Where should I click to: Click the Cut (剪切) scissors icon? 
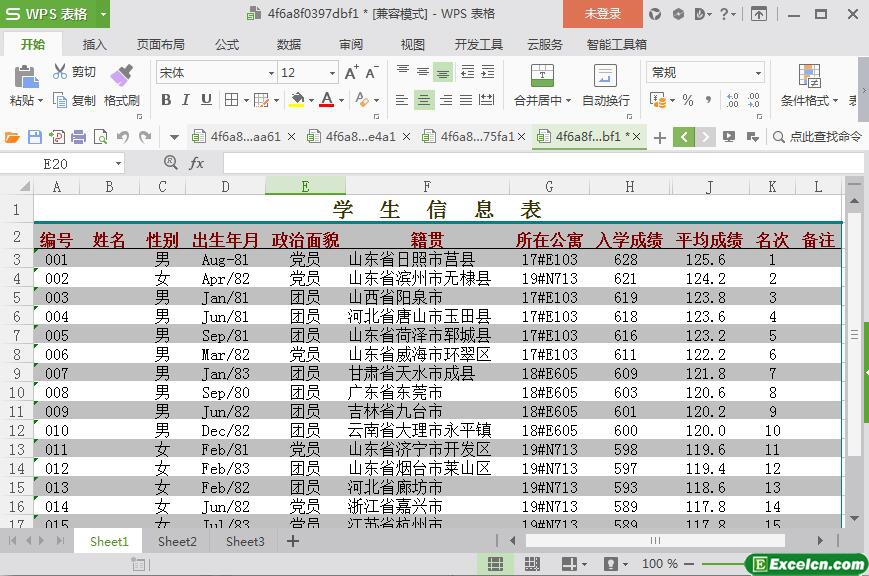[60, 72]
